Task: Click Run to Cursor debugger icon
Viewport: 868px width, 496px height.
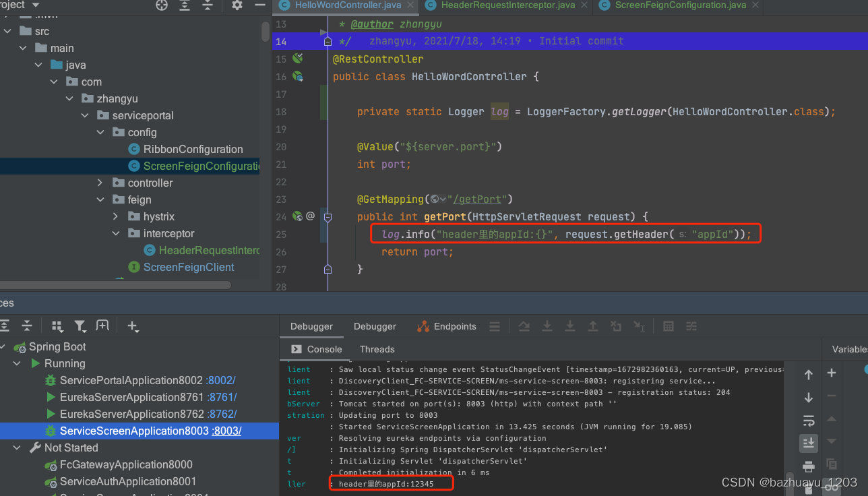Action: click(x=639, y=326)
